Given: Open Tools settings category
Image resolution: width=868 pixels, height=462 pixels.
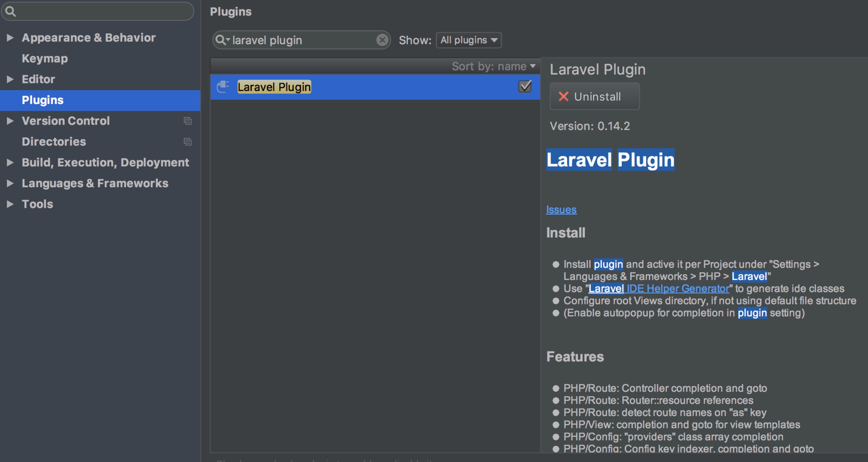Looking at the screenshot, I should (x=38, y=204).
